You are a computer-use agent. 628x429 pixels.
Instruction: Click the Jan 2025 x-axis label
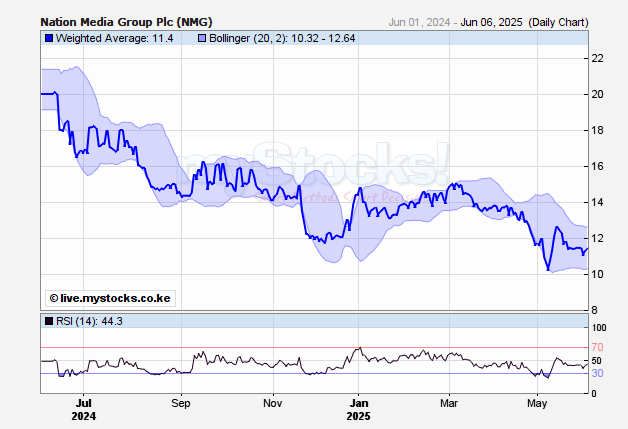pyautogui.click(x=359, y=409)
